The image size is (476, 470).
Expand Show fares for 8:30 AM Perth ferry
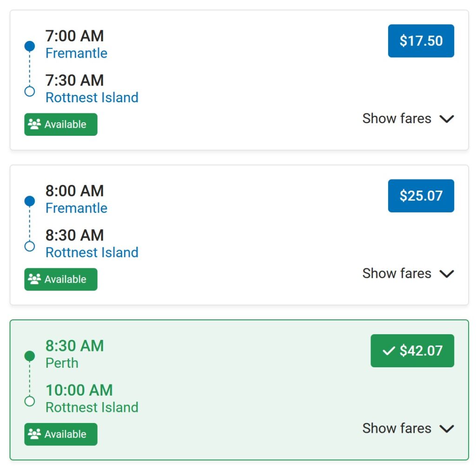(397, 428)
